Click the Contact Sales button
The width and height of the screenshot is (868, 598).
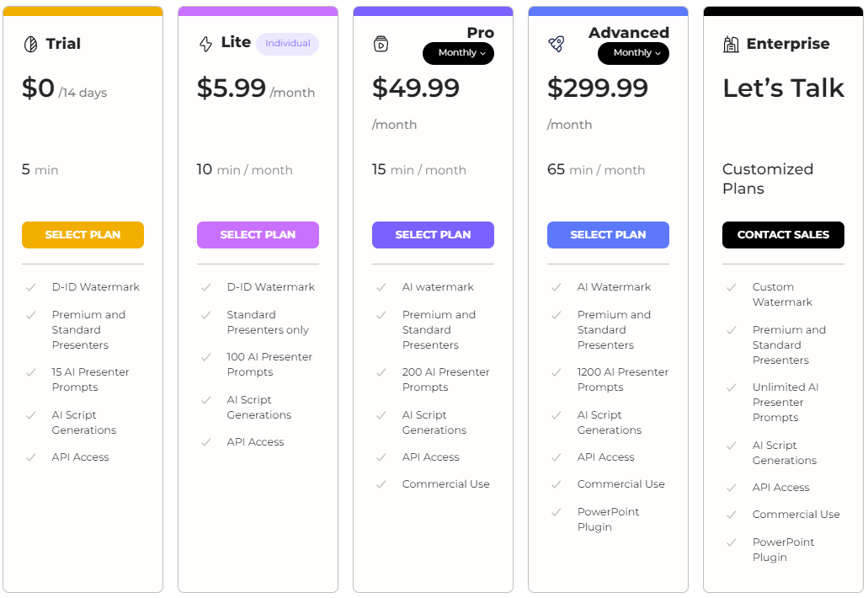[783, 235]
